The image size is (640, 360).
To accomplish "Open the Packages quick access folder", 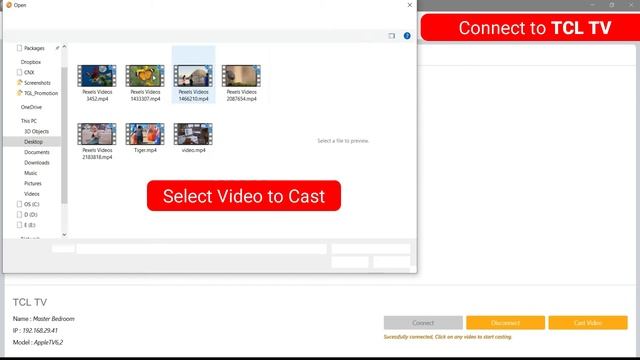I will (34, 48).
